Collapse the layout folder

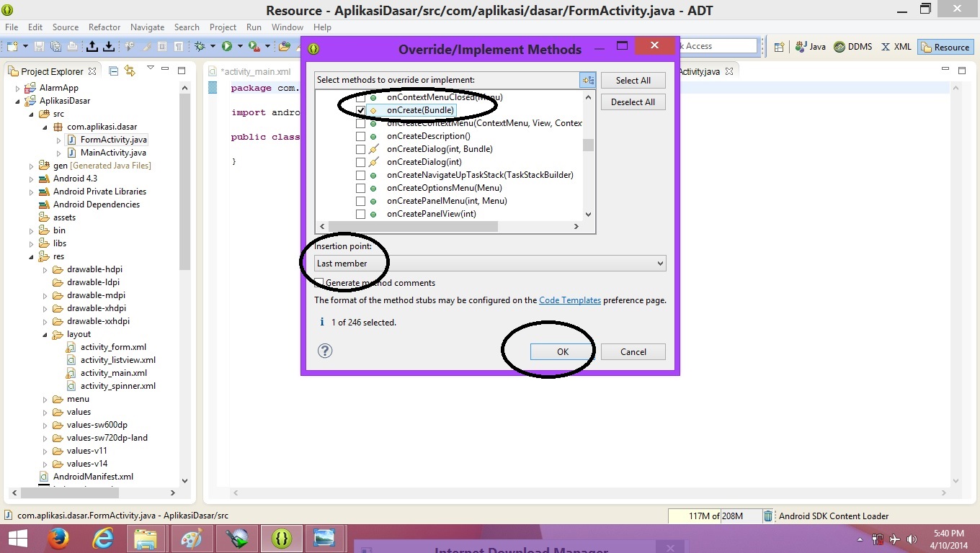[x=45, y=334]
